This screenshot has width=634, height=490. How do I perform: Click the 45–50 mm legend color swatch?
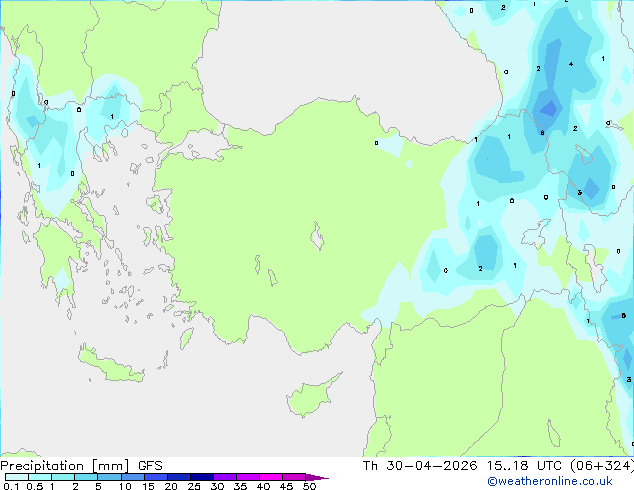click(x=294, y=477)
